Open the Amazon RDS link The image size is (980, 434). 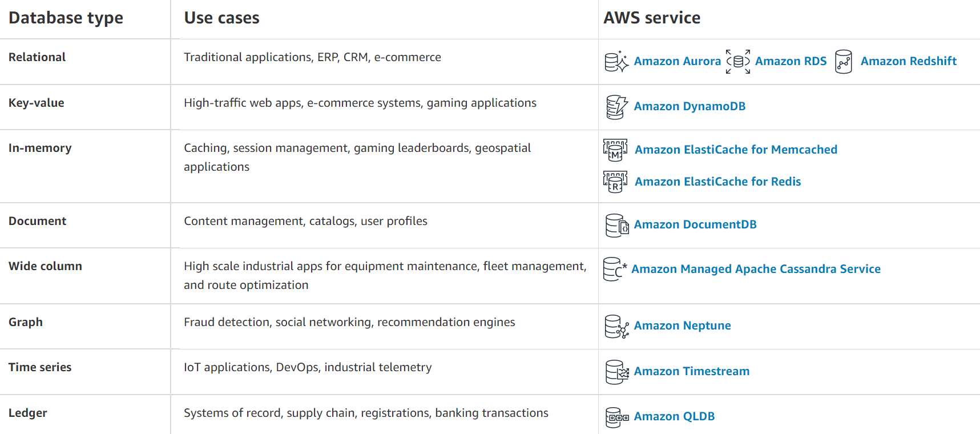[791, 61]
